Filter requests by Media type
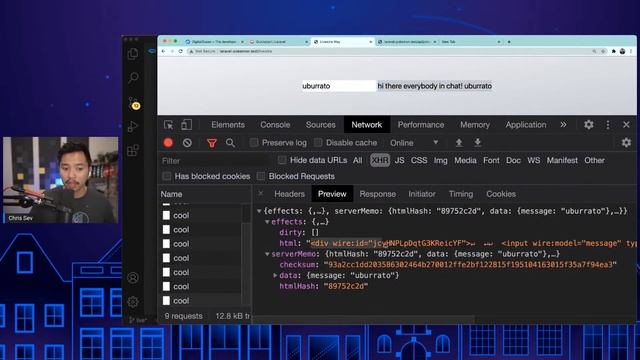Image resolution: width=640 pixels, height=360 pixels. point(465,160)
